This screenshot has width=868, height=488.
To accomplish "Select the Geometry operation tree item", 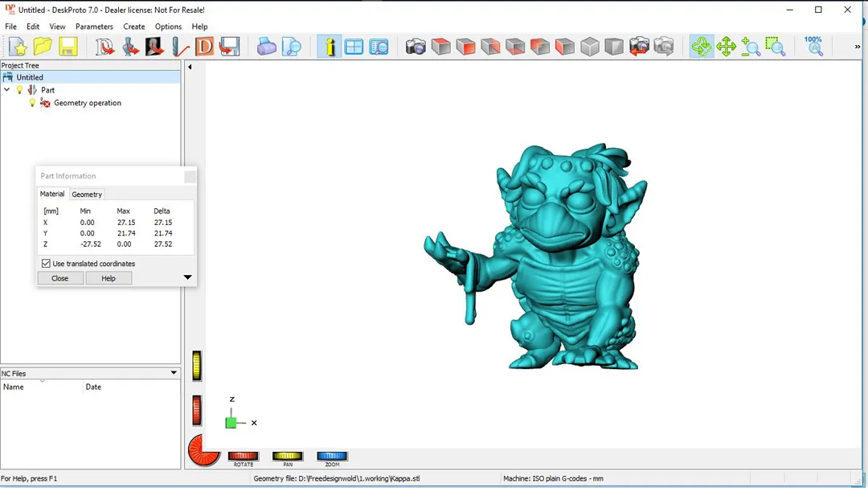I will (88, 102).
